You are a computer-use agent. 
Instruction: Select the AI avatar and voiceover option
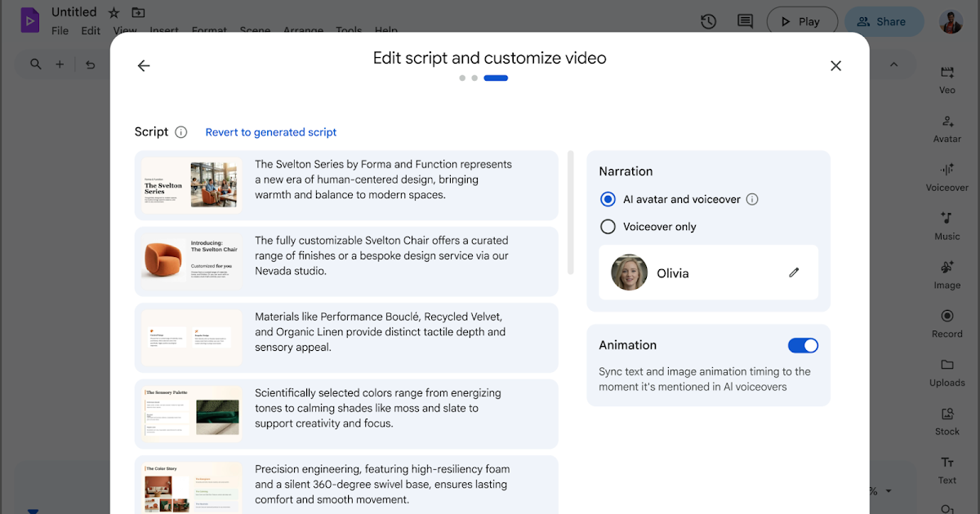[x=608, y=199]
